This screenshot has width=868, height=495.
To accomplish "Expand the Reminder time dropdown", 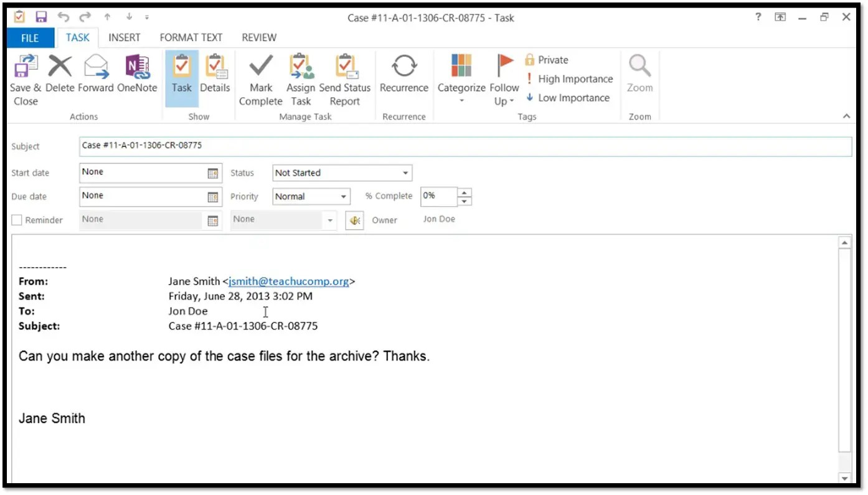I will pos(330,220).
